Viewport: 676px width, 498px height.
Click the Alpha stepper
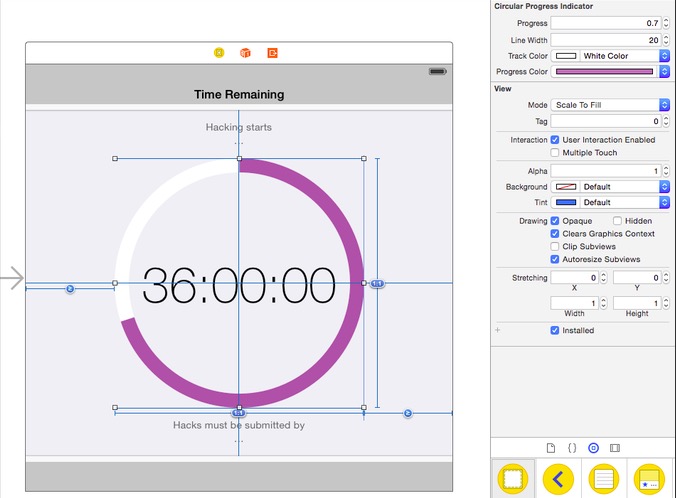666,171
